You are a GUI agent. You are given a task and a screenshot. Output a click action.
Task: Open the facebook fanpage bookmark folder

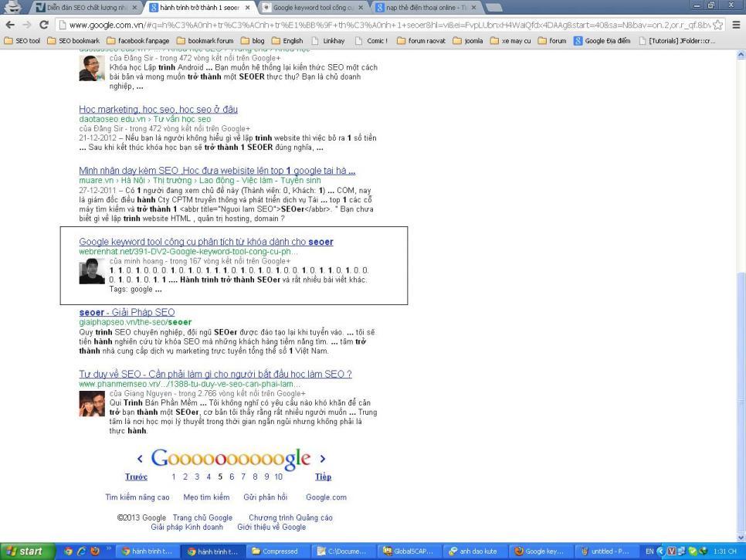(x=138, y=41)
